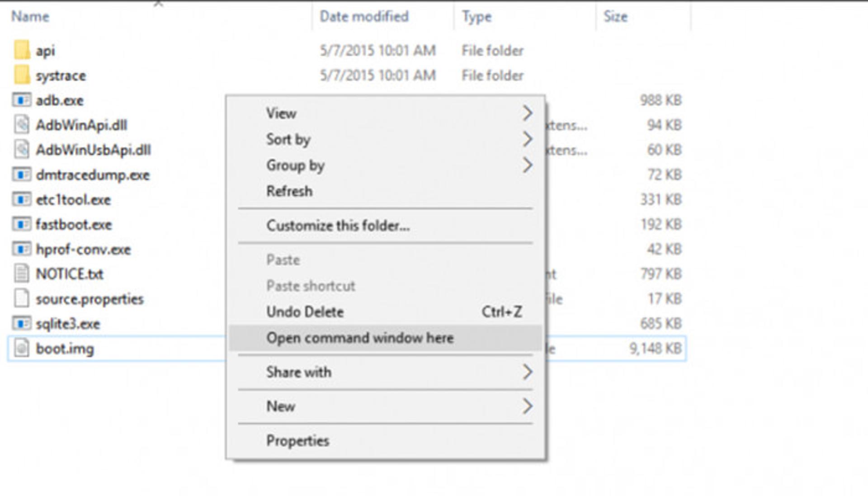This screenshot has width=868, height=496.
Task: Expand the Sort by submenu arrow
Action: [527, 139]
